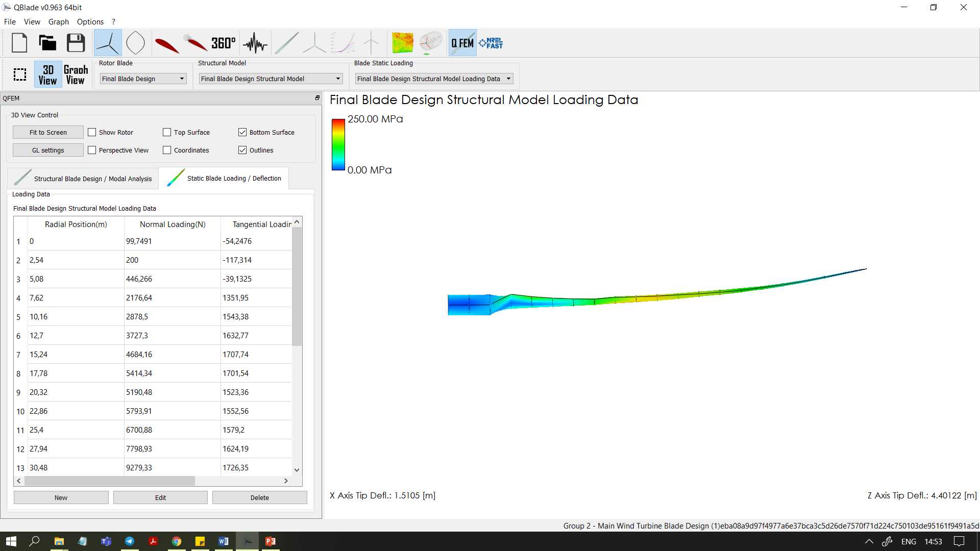
Task: Select the Radial Position(m) column header
Action: pyautogui.click(x=76, y=224)
